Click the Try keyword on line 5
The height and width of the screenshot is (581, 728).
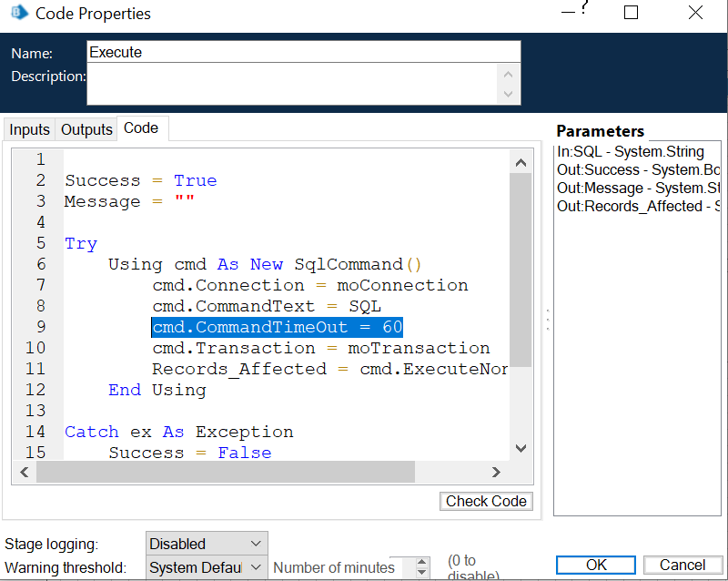(81, 243)
